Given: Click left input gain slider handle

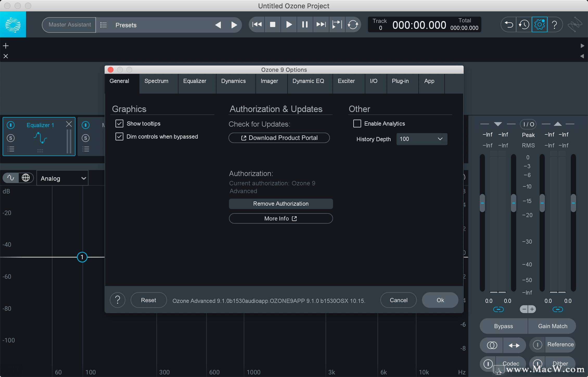Looking at the screenshot, I should 482,203.
